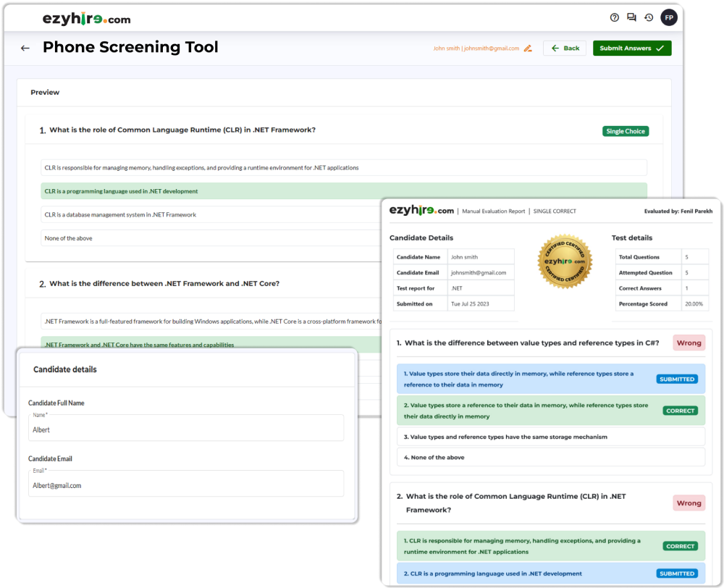
Task: Click the Submit Answers button
Action: (632, 48)
